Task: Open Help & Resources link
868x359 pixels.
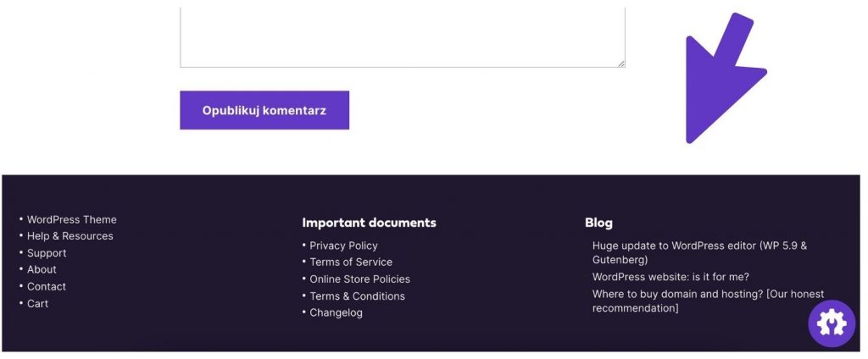Action: pos(70,236)
